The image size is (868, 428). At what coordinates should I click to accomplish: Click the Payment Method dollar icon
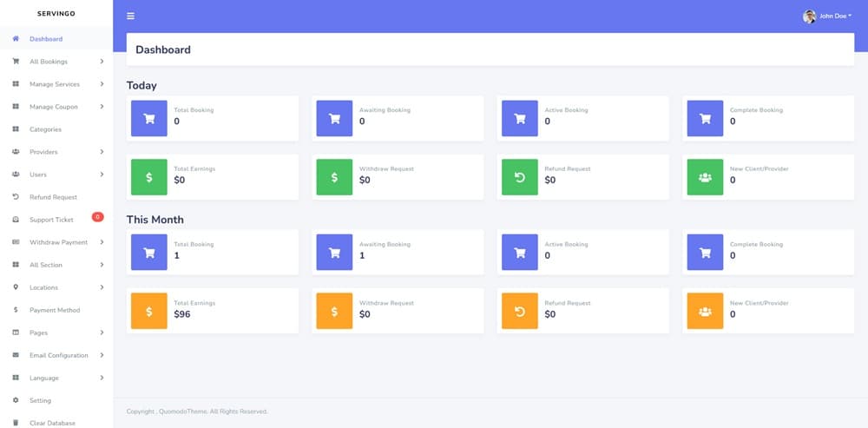pos(16,310)
